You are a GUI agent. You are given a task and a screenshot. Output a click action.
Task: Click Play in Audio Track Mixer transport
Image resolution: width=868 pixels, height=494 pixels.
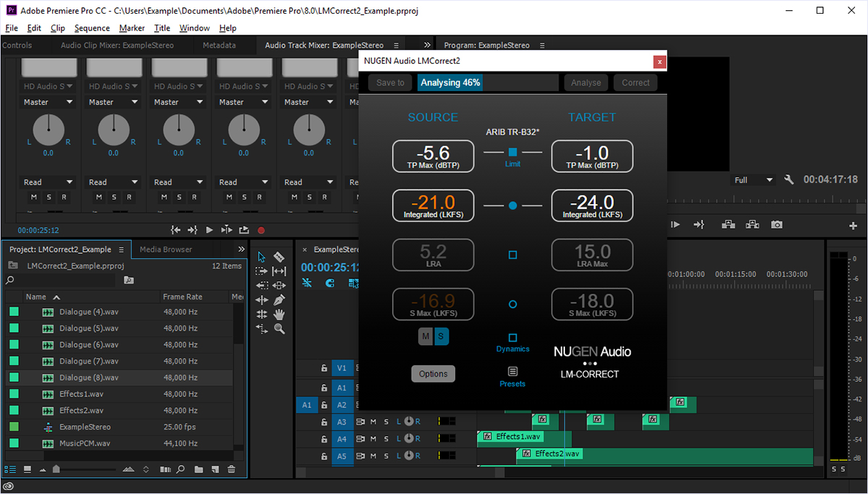click(x=209, y=230)
